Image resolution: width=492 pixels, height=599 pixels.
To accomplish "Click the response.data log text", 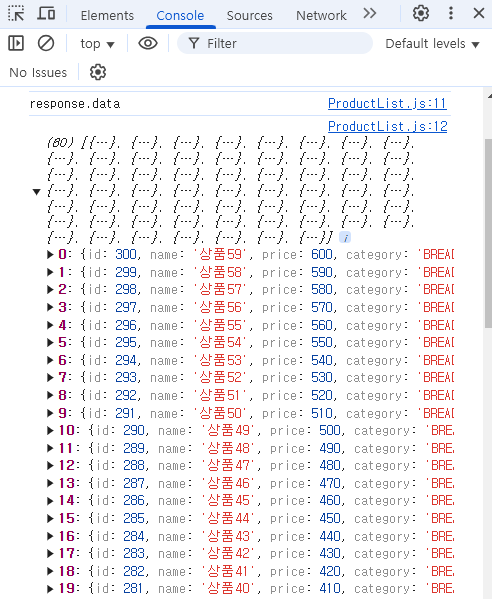I will click(x=75, y=104).
